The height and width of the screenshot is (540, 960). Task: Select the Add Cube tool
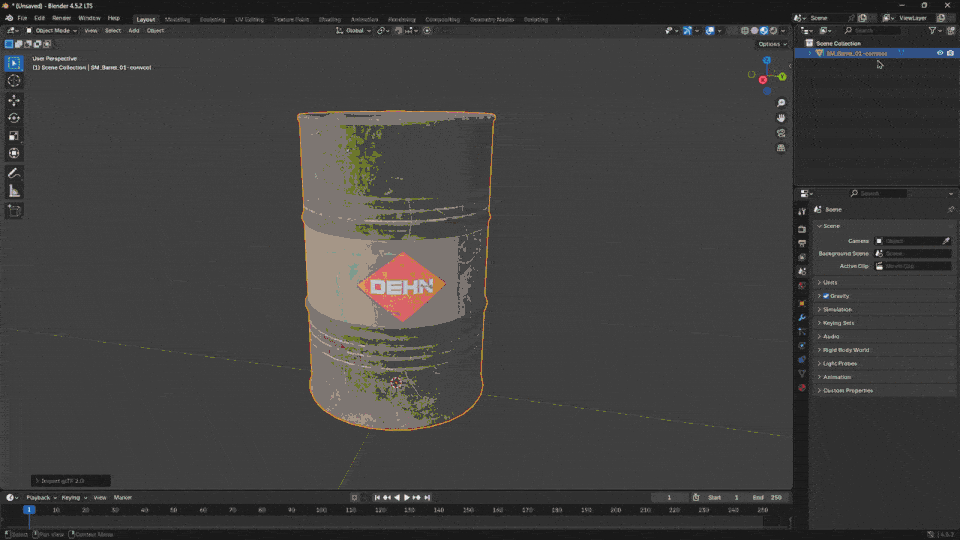(14, 211)
